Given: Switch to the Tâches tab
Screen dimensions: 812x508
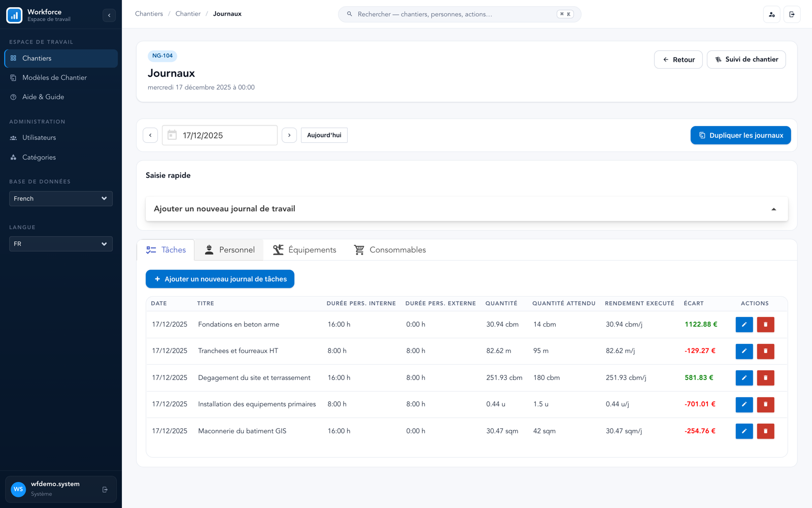Looking at the screenshot, I should coord(166,250).
